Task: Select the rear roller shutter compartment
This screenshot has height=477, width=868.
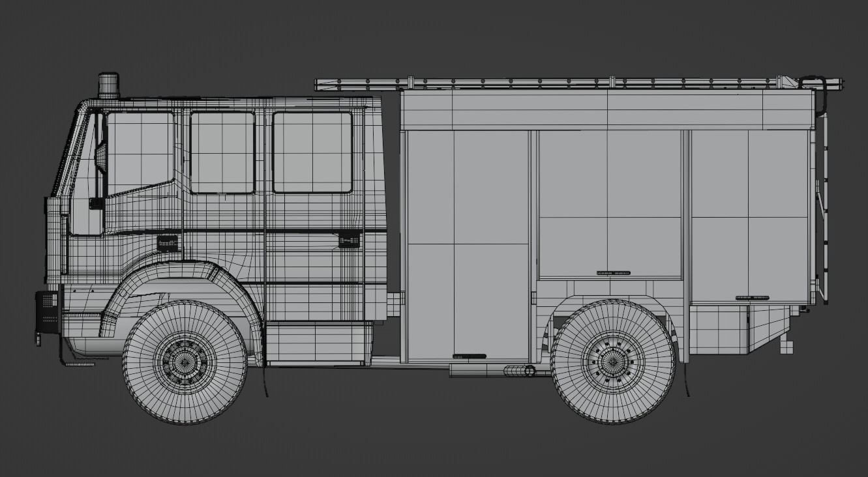Action: 750,216
